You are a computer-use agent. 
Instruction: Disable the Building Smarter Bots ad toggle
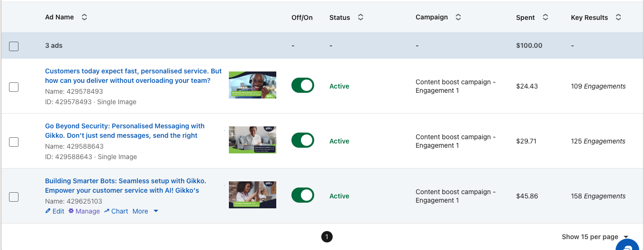click(x=302, y=196)
